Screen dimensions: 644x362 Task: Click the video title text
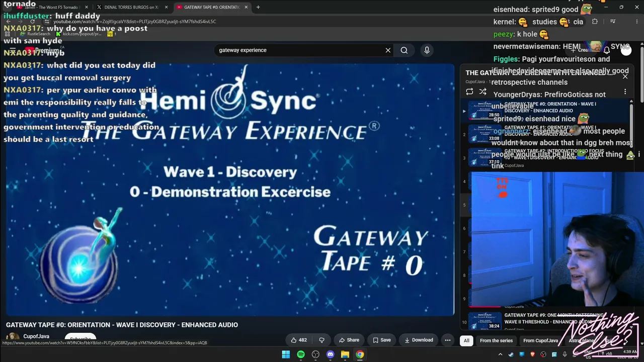pos(122,325)
